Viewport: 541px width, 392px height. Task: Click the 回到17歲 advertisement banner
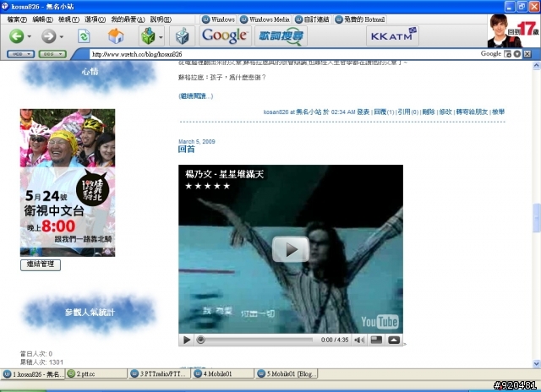tap(514, 30)
